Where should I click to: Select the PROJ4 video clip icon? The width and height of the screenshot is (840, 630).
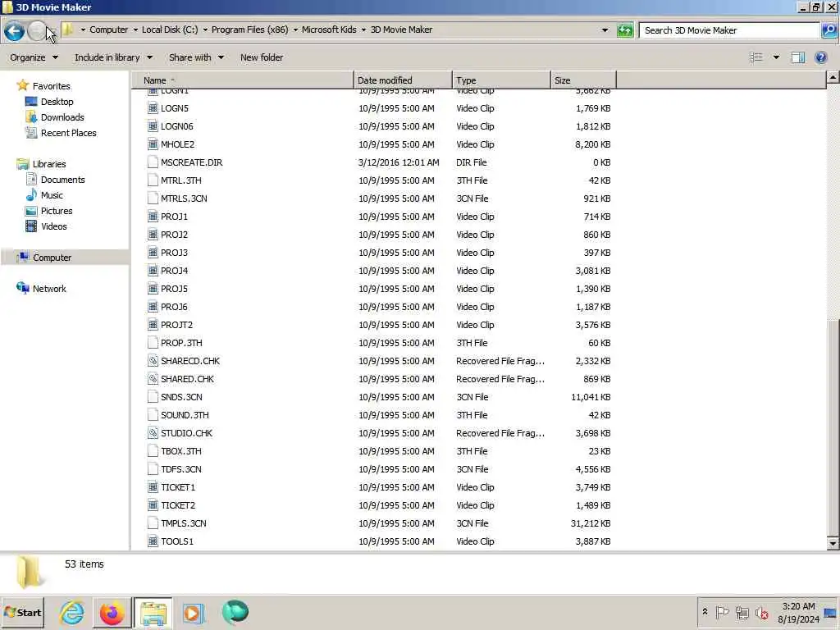[153, 271]
